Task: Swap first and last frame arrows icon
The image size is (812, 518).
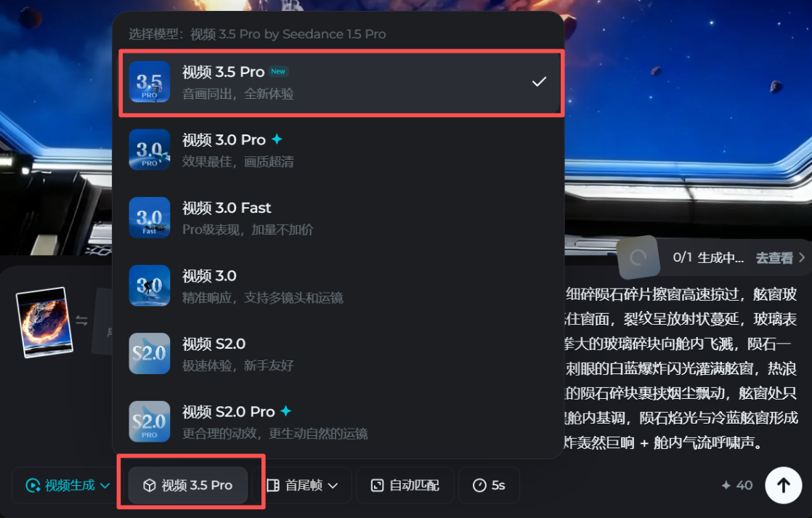Action: [82, 320]
